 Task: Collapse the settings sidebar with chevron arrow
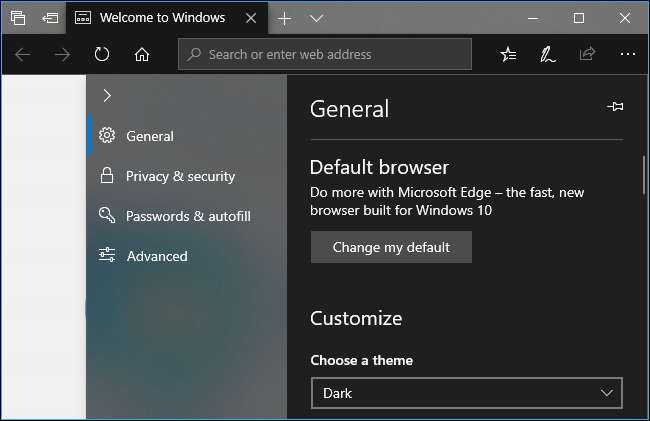point(107,96)
